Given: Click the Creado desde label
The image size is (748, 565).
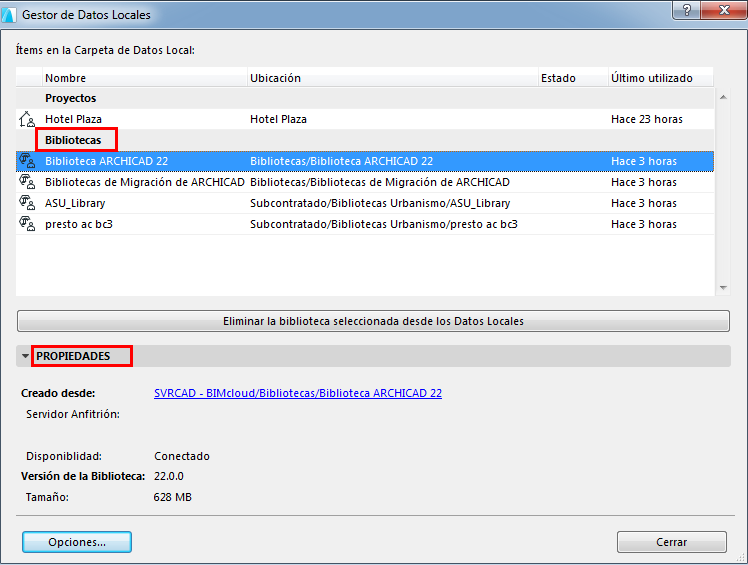Looking at the screenshot, I should tap(58, 393).
